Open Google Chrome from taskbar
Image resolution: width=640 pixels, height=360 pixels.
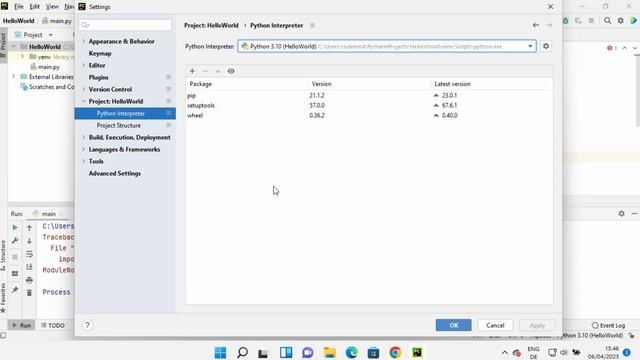pos(395,352)
